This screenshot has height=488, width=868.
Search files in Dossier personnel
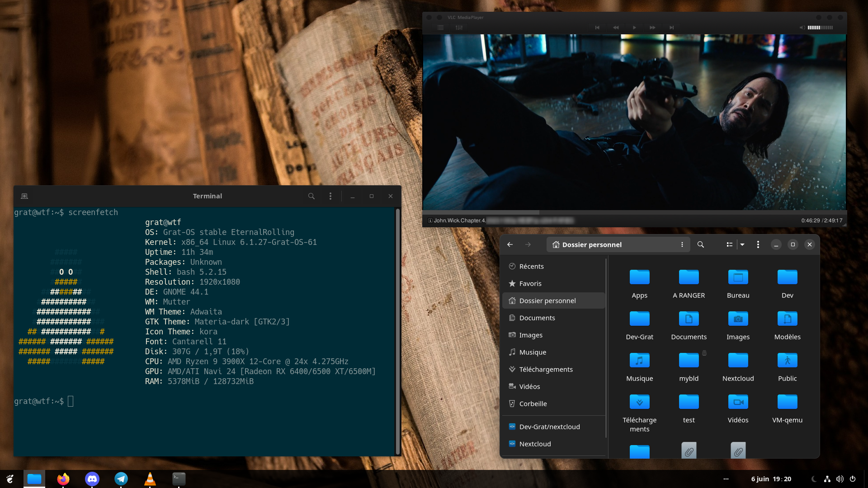pyautogui.click(x=700, y=244)
